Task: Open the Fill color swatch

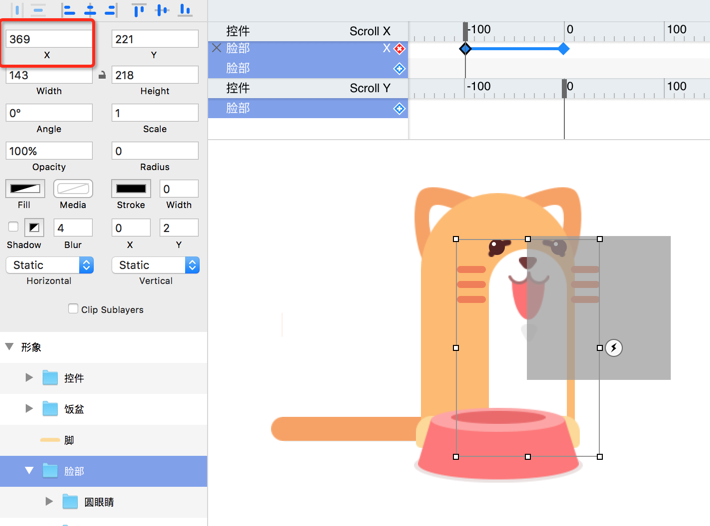Action: pyautogui.click(x=25, y=189)
